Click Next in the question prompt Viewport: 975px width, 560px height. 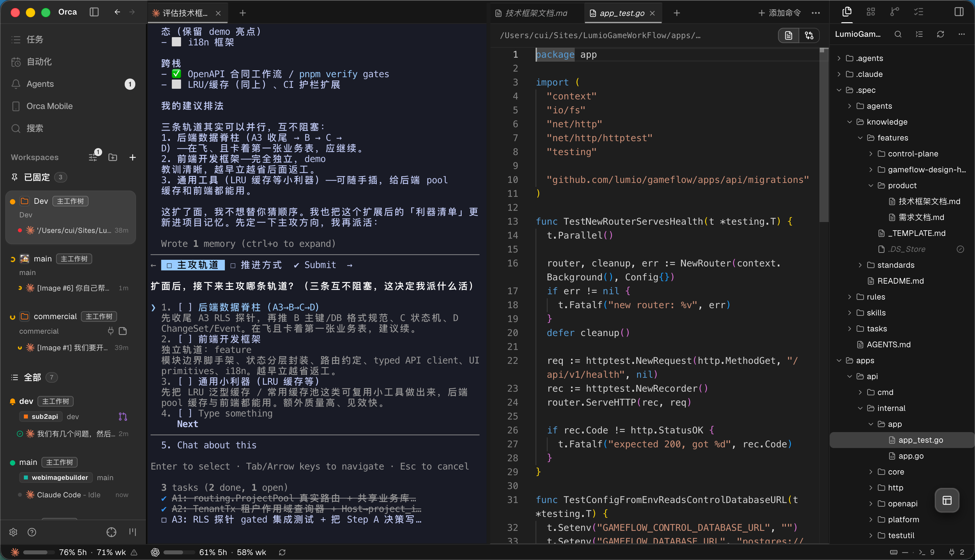coord(187,424)
